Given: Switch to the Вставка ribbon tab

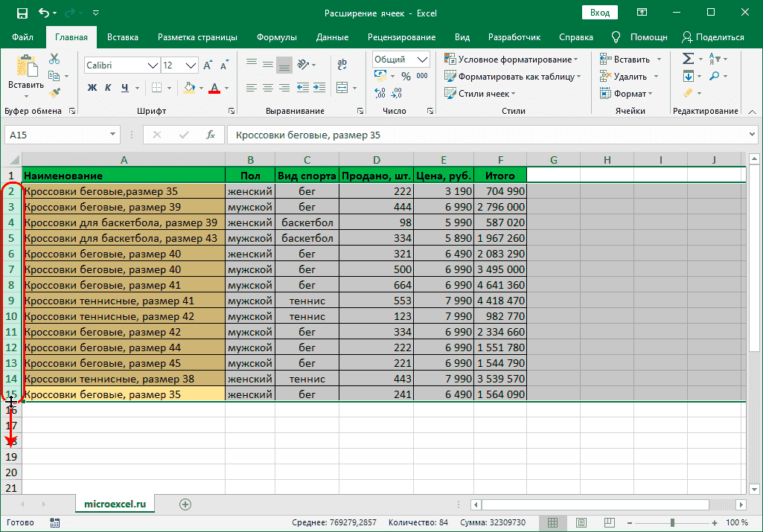Looking at the screenshot, I should coord(123,37).
